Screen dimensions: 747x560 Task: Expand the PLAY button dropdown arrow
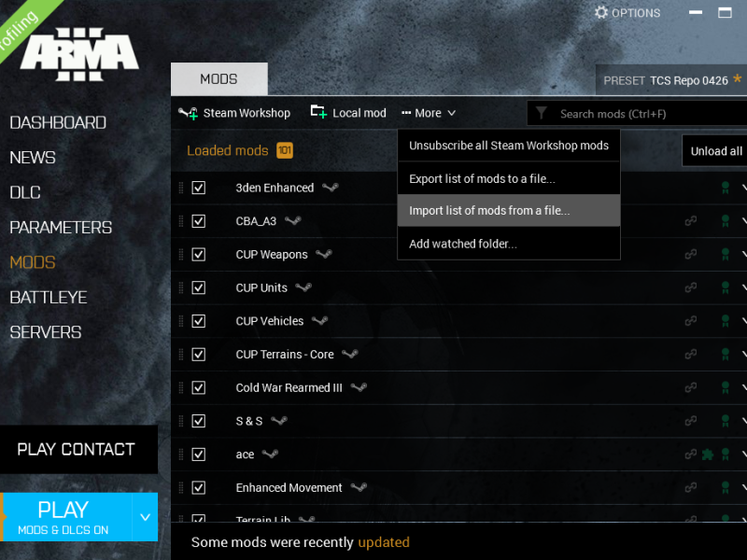pyautogui.click(x=146, y=517)
